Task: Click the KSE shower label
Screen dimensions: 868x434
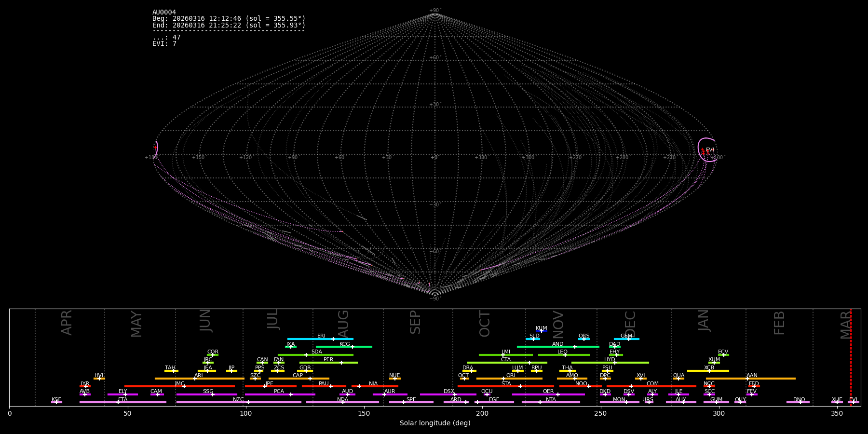Action: (56, 400)
